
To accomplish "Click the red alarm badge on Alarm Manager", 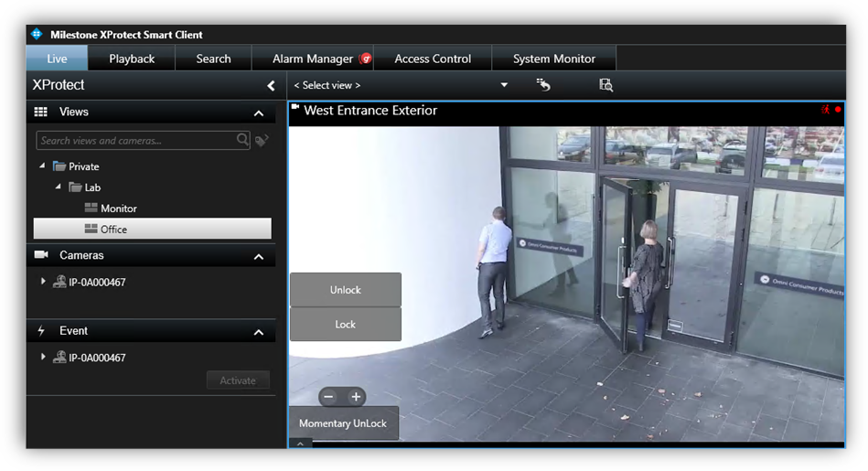I will pyautogui.click(x=365, y=59).
